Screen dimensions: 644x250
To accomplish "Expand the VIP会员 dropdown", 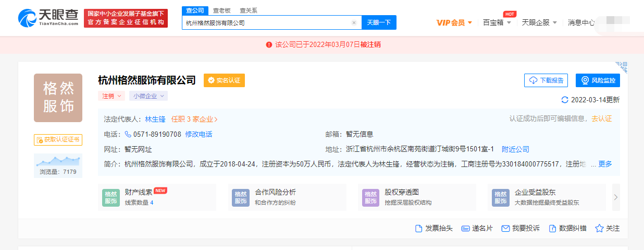I will 454,22.
